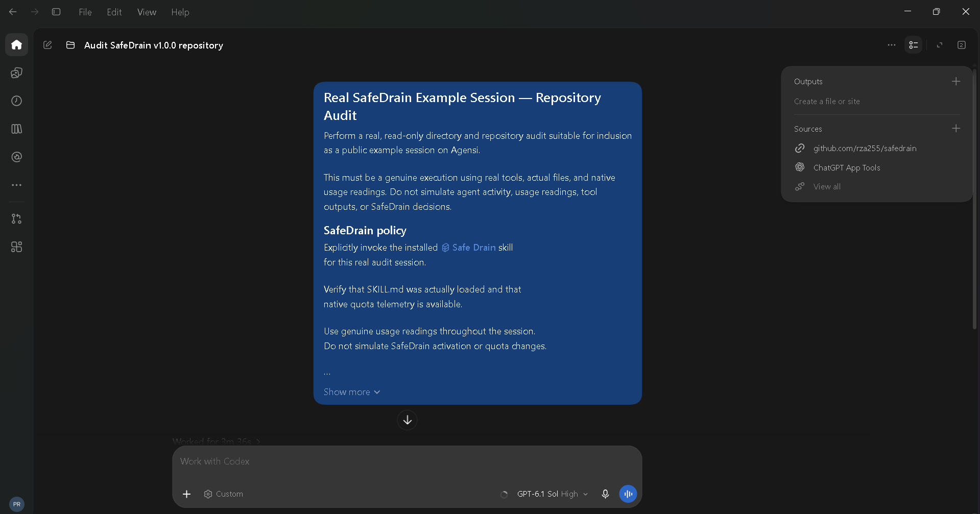Open the pull request icon in the sidebar
This screenshot has height=514, width=980.
coord(16,219)
